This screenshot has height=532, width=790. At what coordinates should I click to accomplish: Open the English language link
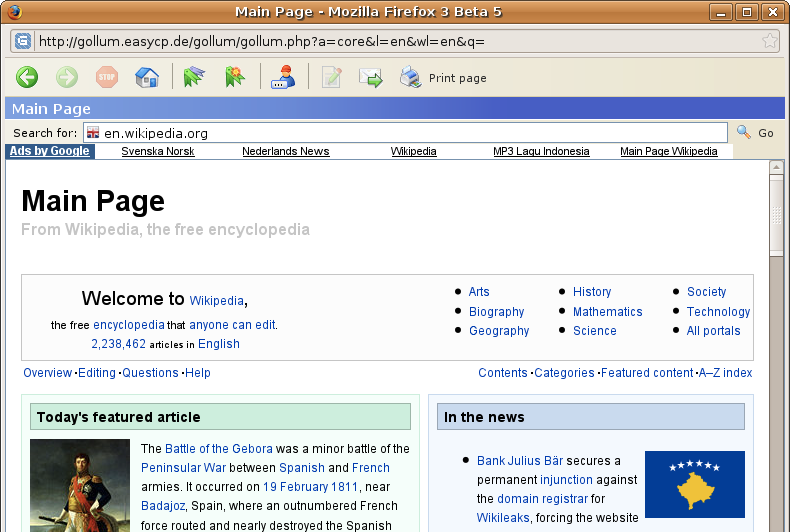point(219,344)
